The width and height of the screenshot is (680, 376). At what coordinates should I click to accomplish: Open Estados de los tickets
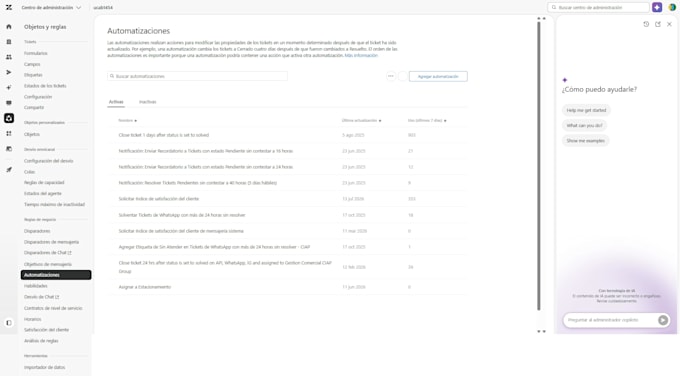(45, 86)
